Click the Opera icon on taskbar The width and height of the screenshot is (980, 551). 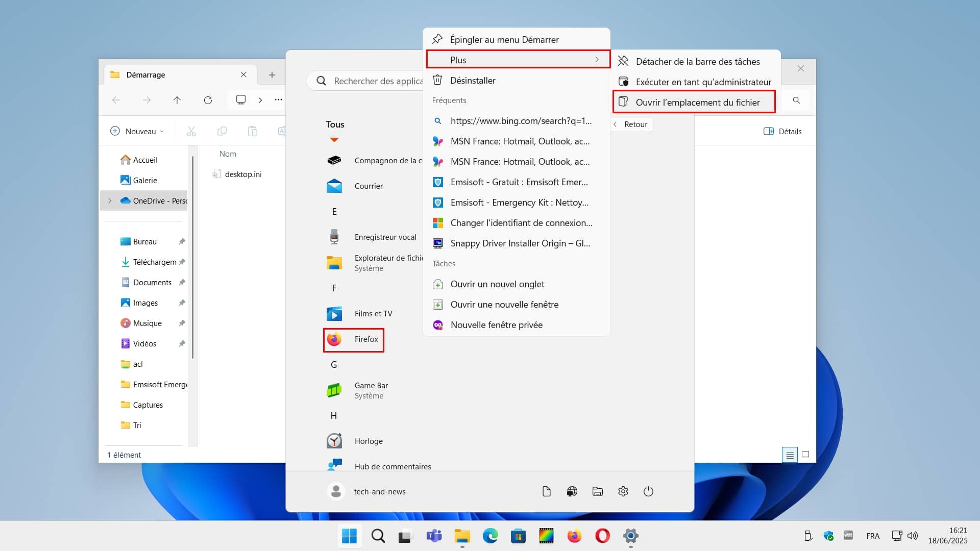[602, 536]
